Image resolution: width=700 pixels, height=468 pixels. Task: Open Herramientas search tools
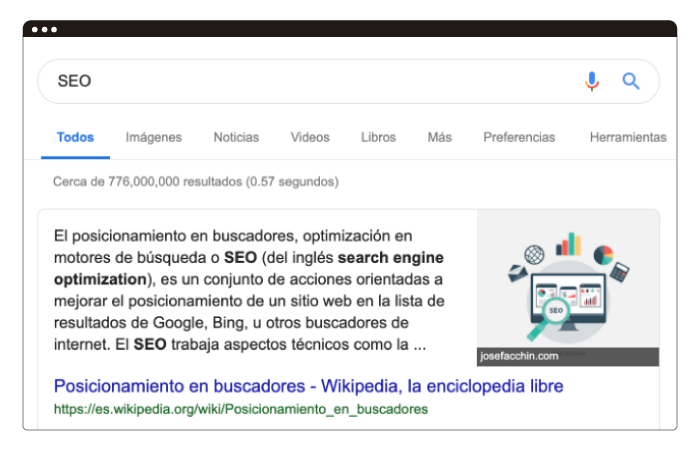pos(628,137)
